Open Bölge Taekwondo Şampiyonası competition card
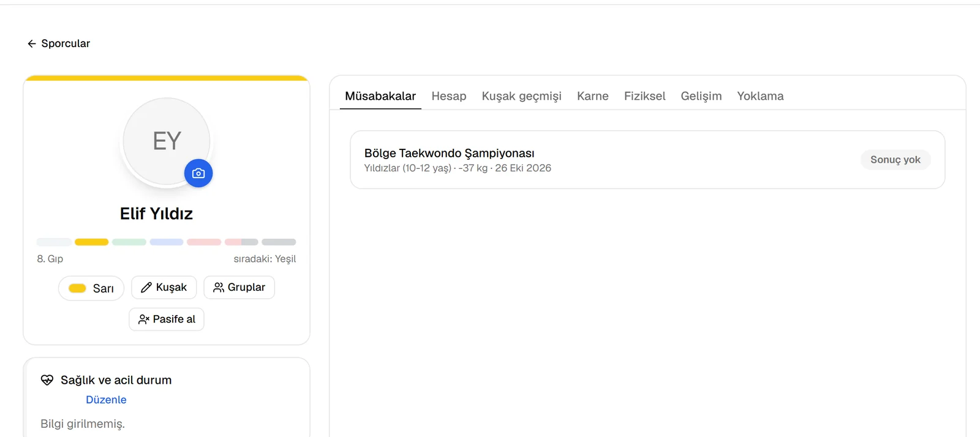Image resolution: width=980 pixels, height=437 pixels. [647, 160]
